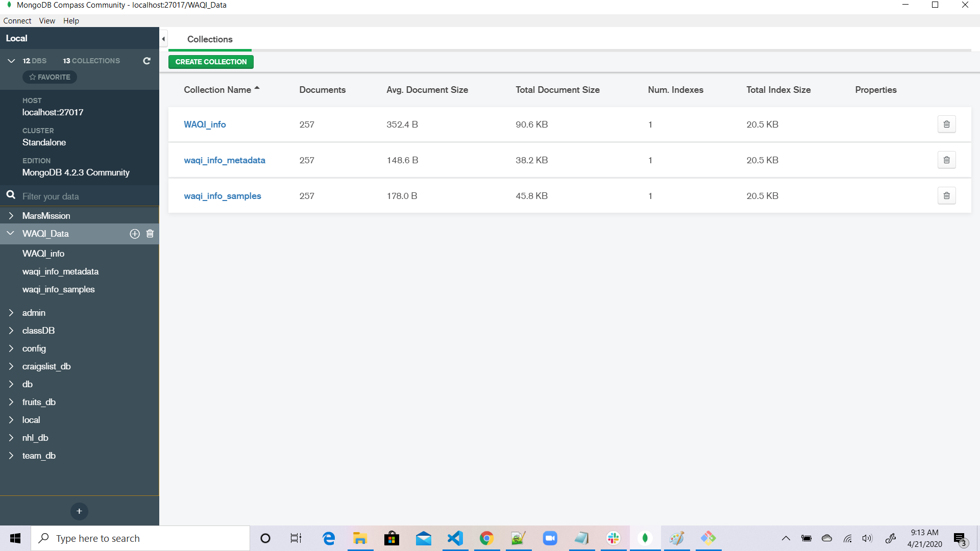Drop WAQI_Data database using sidebar trash icon
The width and height of the screenshot is (980, 551).
tap(150, 234)
